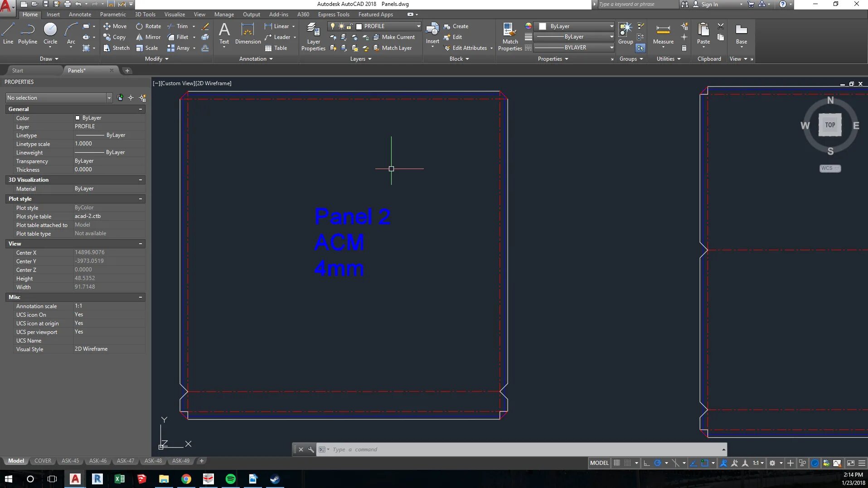Image resolution: width=868 pixels, height=488 pixels.
Task: Collapse the General properties section
Action: [141, 109]
